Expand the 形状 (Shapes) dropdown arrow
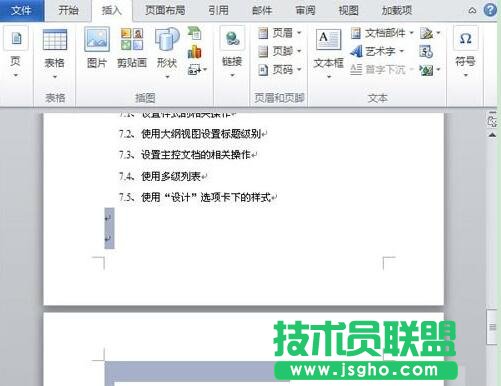Image resolution: width=501 pixels, height=386 pixels. pyautogui.click(x=167, y=77)
